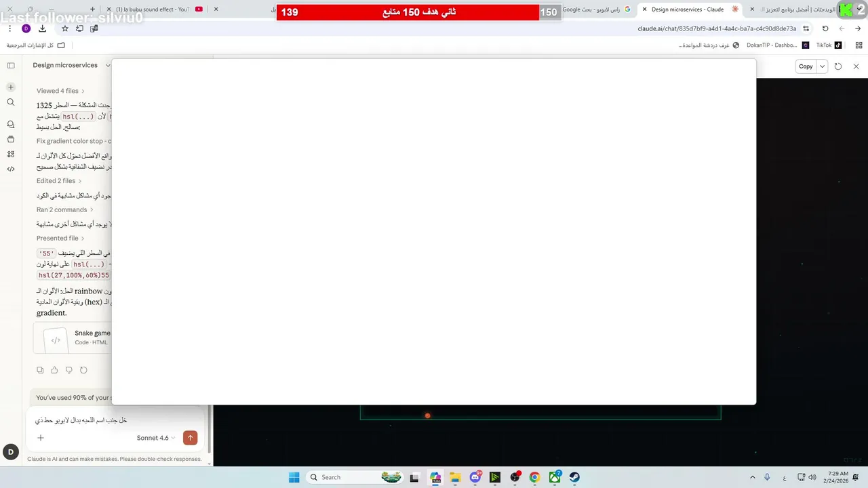Open File Explorer from the taskbar
The height and width of the screenshot is (488, 868).
click(456, 477)
